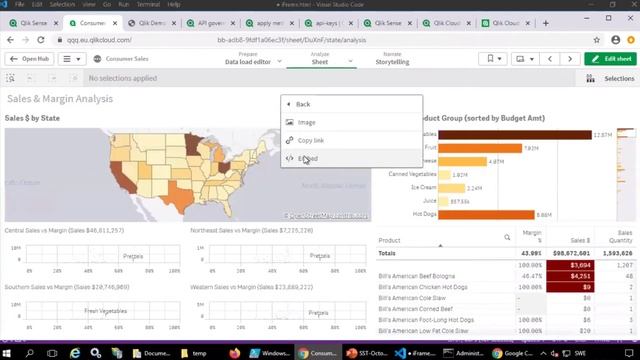Open the navigation menu dropdown

(72, 59)
